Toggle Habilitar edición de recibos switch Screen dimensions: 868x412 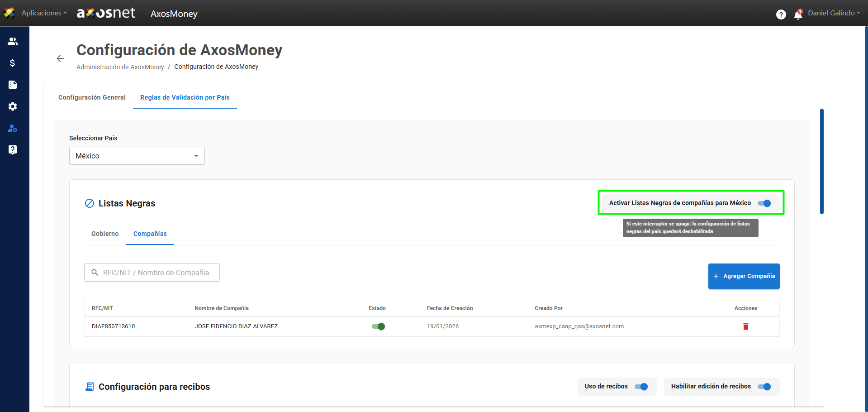pyautogui.click(x=764, y=387)
